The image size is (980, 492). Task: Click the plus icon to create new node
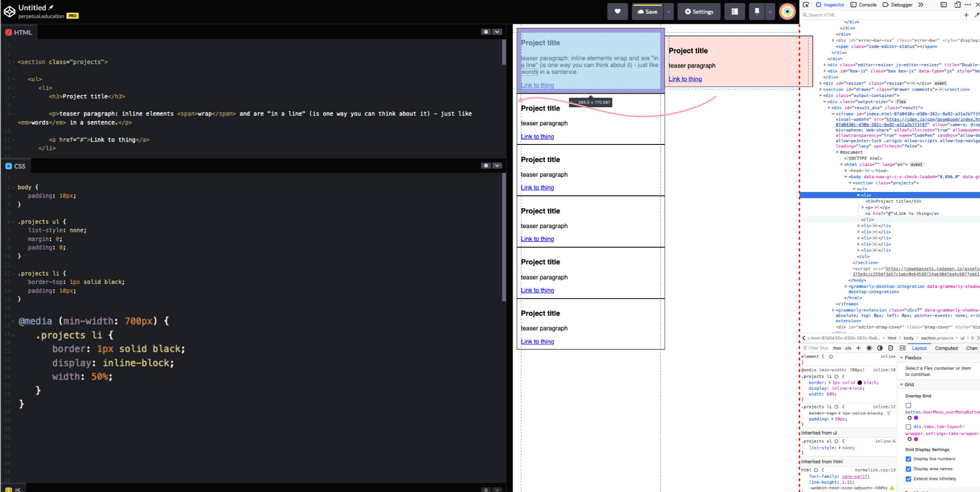966,15
